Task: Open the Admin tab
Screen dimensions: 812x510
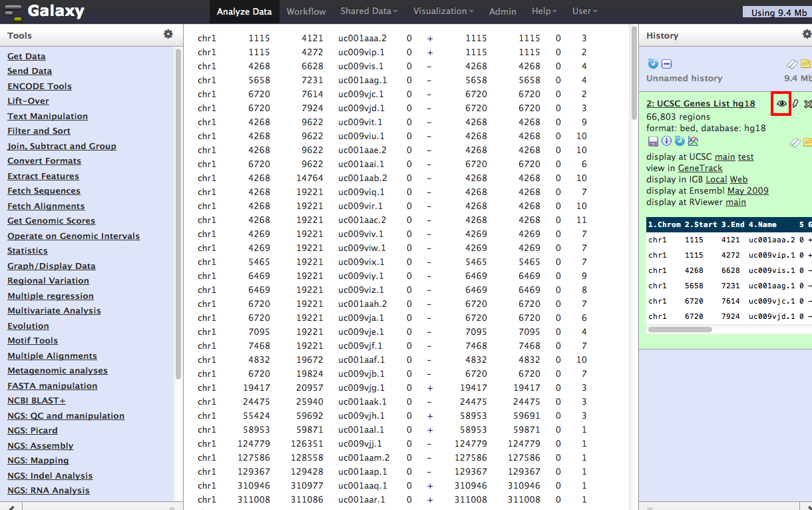Action: [x=503, y=11]
